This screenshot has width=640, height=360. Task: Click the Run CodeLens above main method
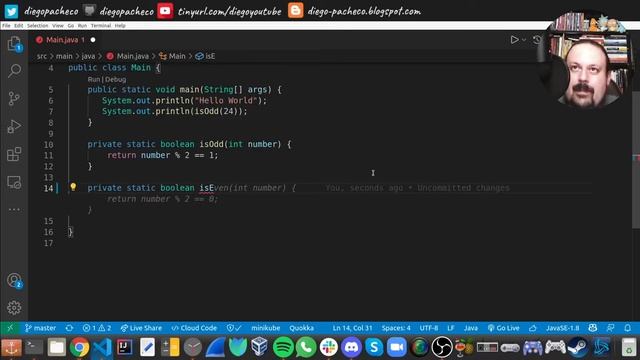click(93, 79)
